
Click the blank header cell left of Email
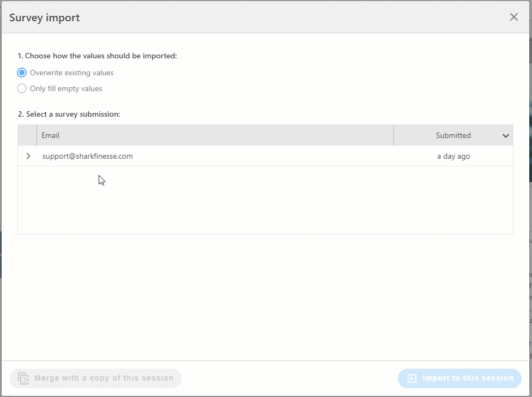(27, 135)
